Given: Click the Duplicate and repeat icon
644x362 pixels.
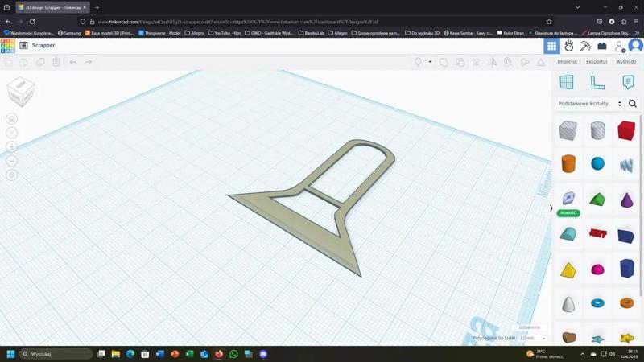Looking at the screenshot, I should pos(40,62).
